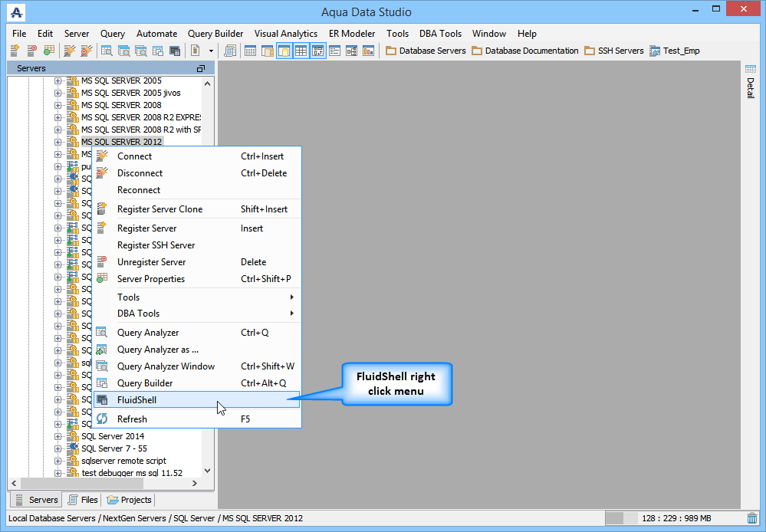
Task: Open the Test_Emp bookmark
Action: (x=675, y=51)
